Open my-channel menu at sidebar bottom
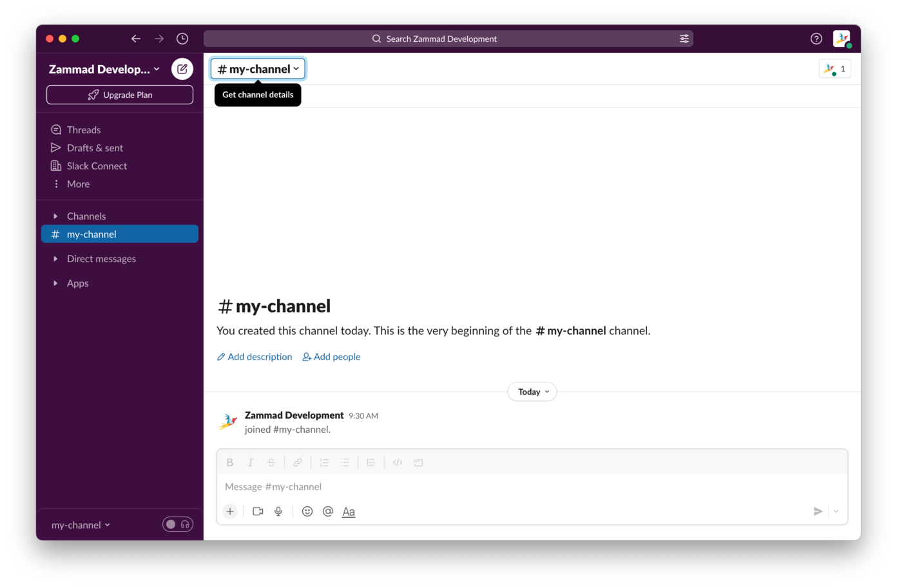The height and width of the screenshot is (588, 897). click(x=81, y=525)
